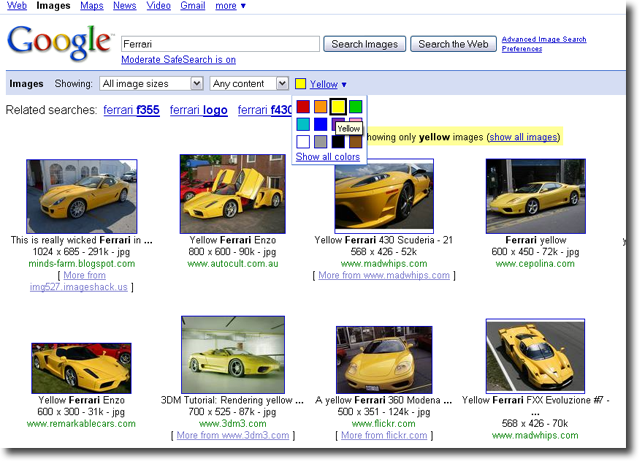This screenshot has height=462, width=640.
Task: Click '1024 x 685 - 291k - jpg' text
Action: coord(82,252)
